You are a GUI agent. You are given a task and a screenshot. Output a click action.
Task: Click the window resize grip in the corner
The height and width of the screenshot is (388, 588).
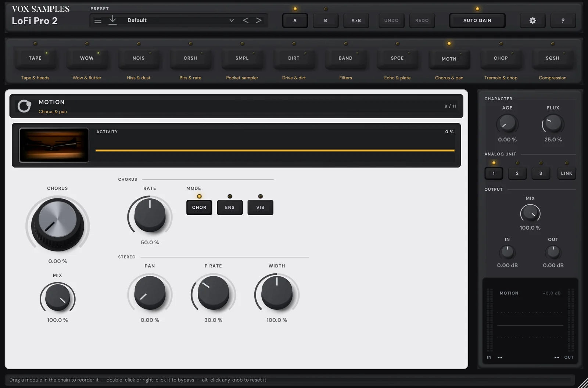[x=582, y=383]
